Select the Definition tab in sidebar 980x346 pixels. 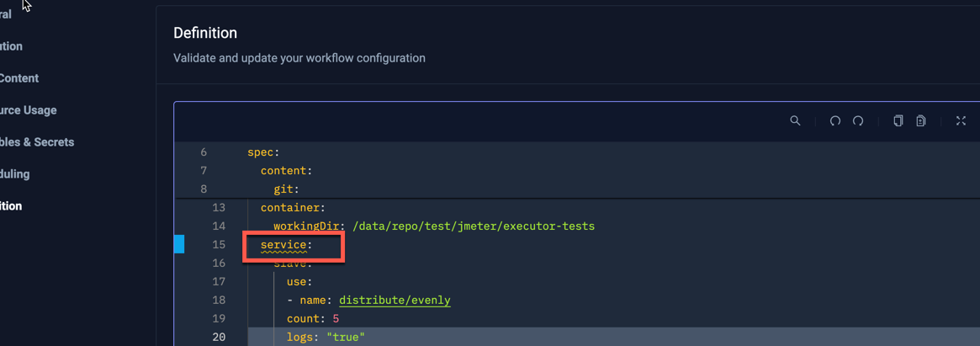point(11,206)
